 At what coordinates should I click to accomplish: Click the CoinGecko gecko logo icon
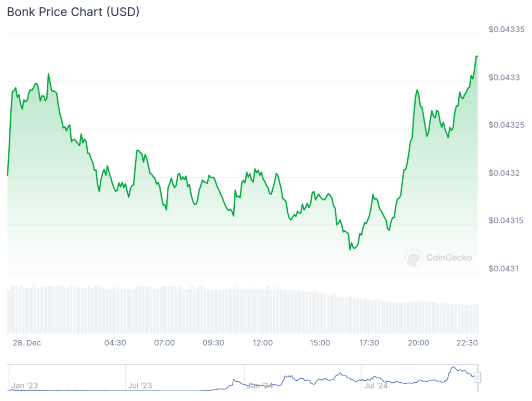tap(414, 258)
